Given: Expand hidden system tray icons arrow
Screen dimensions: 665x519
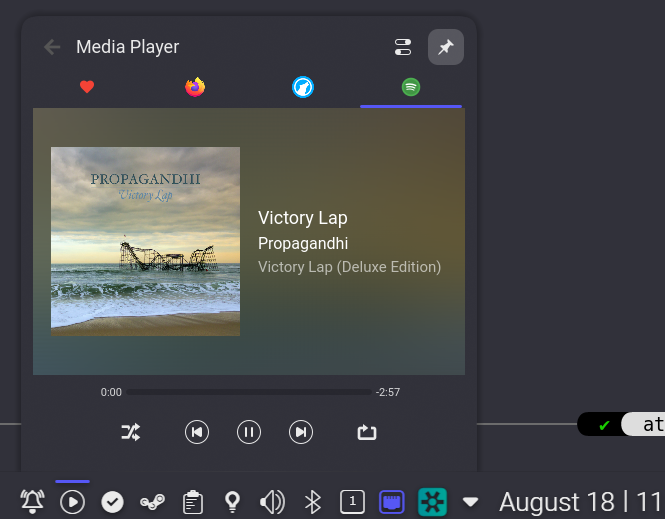Looking at the screenshot, I should click(x=470, y=502).
